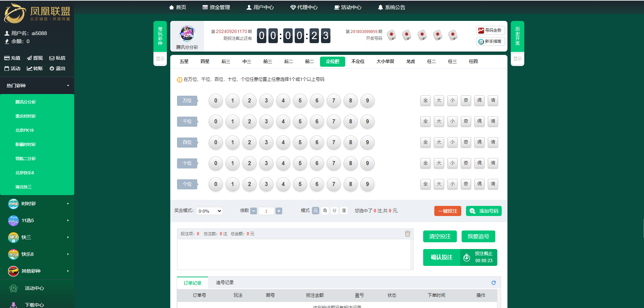644x308 pixels.
Task: Expand the 其他彩种 category
Action: pos(37,271)
